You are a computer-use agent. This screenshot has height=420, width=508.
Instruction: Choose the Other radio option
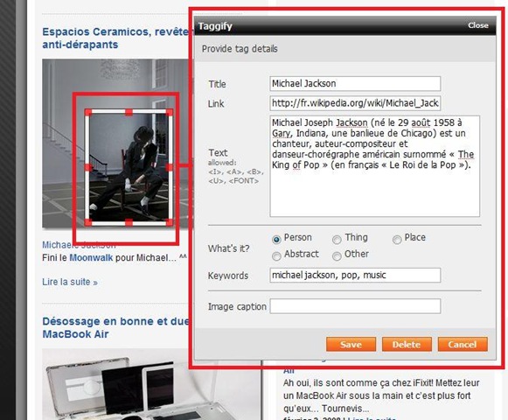pos(337,255)
